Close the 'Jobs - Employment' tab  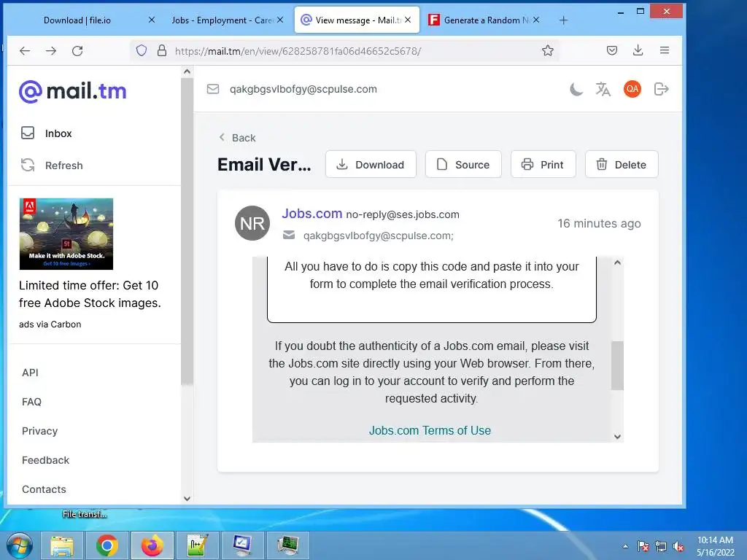click(x=280, y=20)
